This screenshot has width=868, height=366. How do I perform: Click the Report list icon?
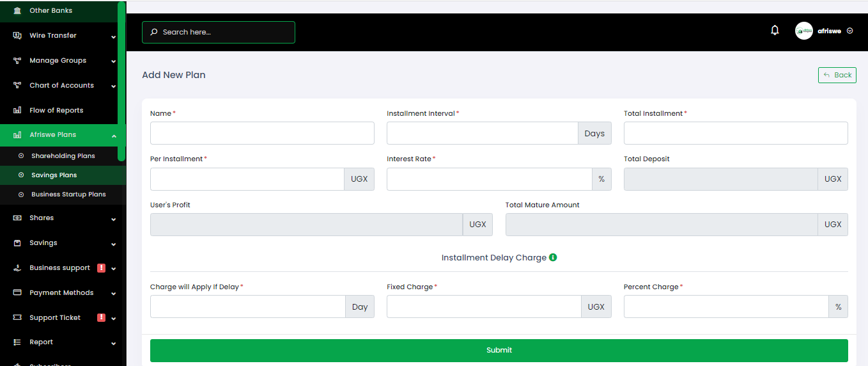point(17,342)
